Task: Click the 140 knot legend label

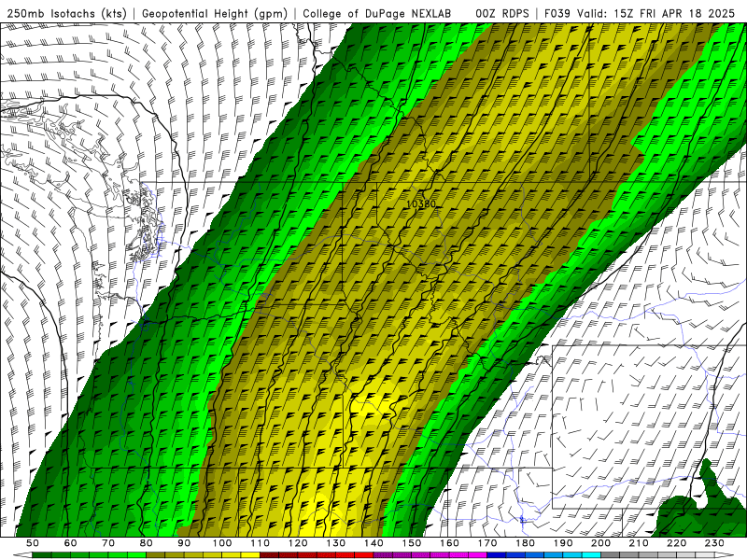Action: pyautogui.click(x=373, y=543)
